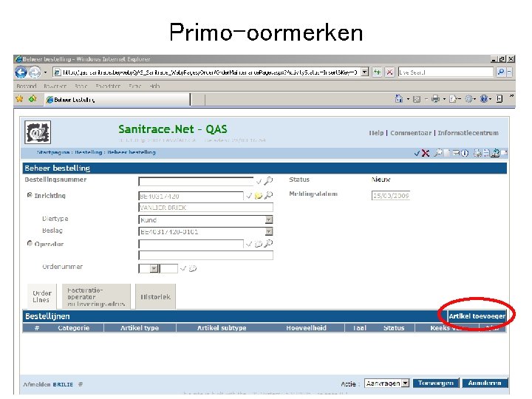Click the Live Search box
The height and width of the screenshot is (399, 532).
446,72
